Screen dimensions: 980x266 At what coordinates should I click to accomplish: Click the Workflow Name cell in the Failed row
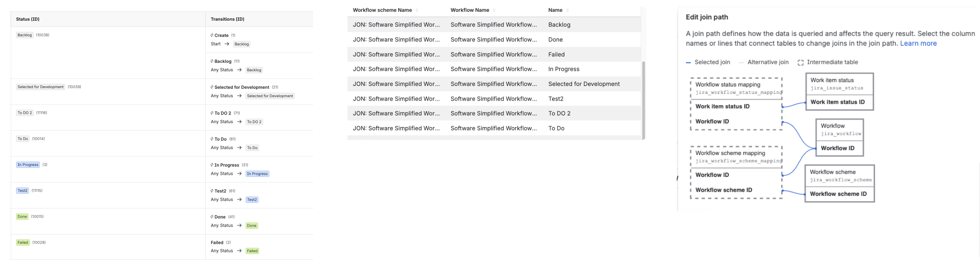494,54
